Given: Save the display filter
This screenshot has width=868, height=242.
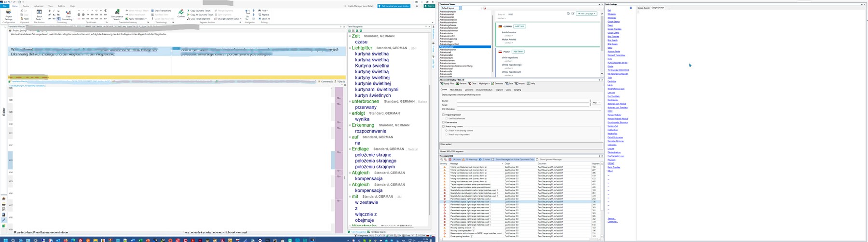Looking at the screenshot, I should [x=509, y=83].
